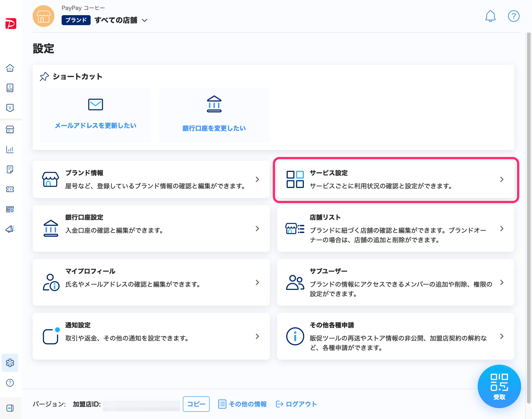Click the page vertical scrollbar
The width and height of the screenshot is (532, 419).
529,218
